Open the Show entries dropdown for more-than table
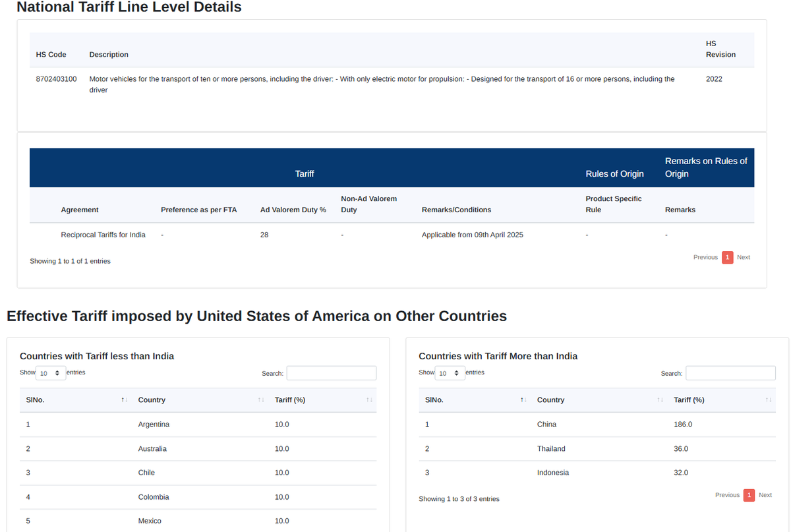 [450, 372]
